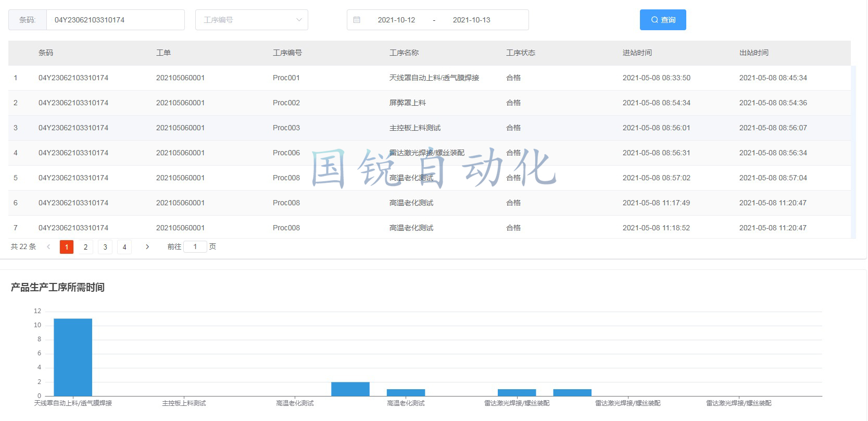Select the Proc006 row in table
868x421 pixels.
(286, 153)
